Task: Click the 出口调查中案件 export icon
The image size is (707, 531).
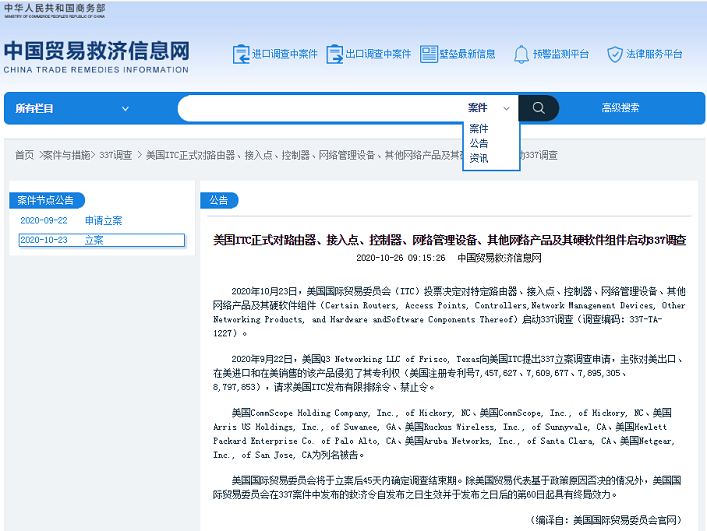Action: [x=335, y=55]
